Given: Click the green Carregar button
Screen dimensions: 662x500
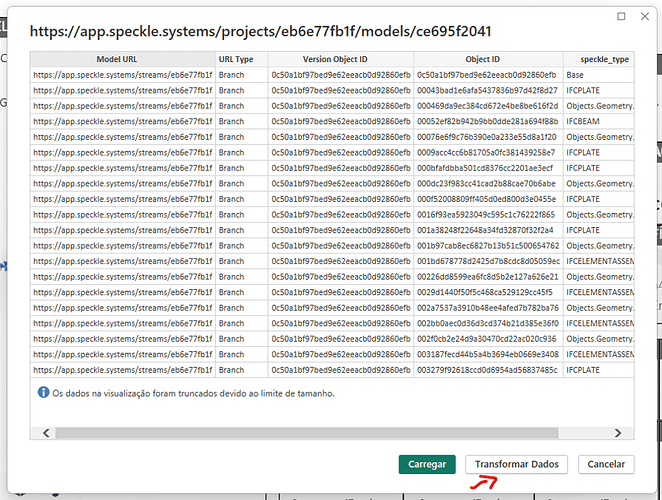Looking at the screenshot, I should (427, 464).
